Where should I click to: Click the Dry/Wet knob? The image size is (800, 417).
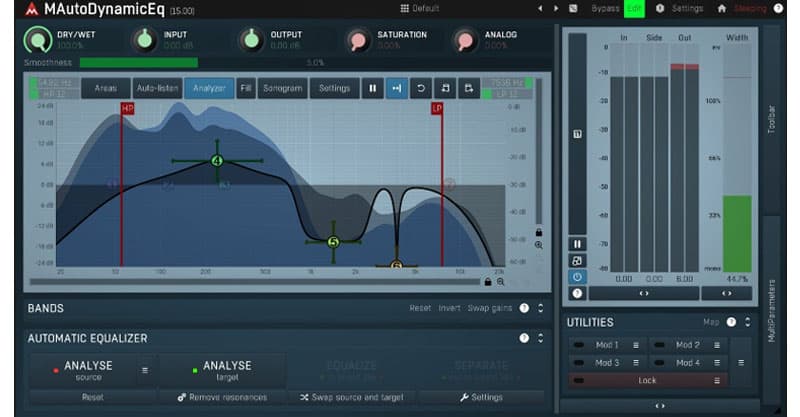pyautogui.click(x=38, y=40)
